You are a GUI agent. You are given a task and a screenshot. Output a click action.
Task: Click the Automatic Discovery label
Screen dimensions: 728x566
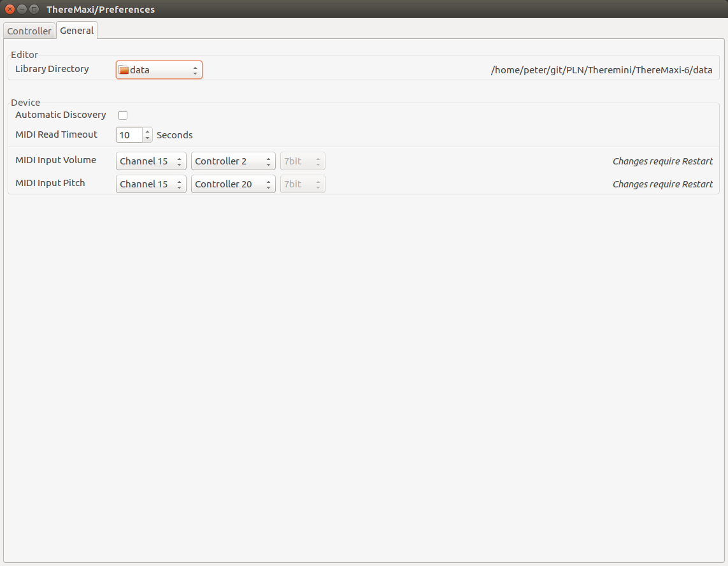pos(61,115)
